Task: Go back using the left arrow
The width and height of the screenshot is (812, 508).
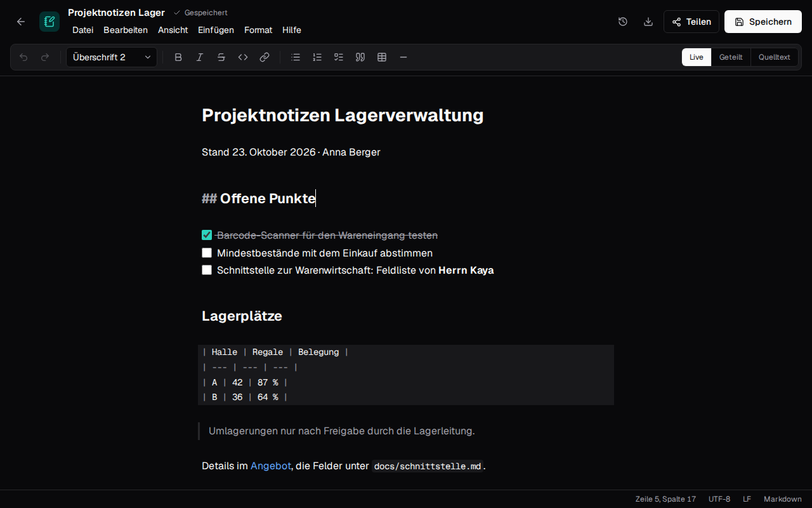Action: pyautogui.click(x=21, y=22)
